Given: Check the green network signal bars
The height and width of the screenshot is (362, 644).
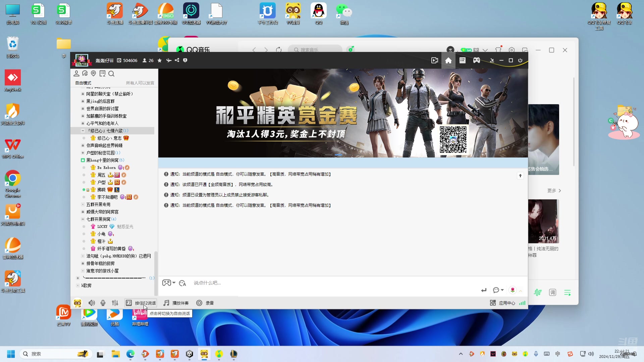Looking at the screenshot, I should click(522, 303).
